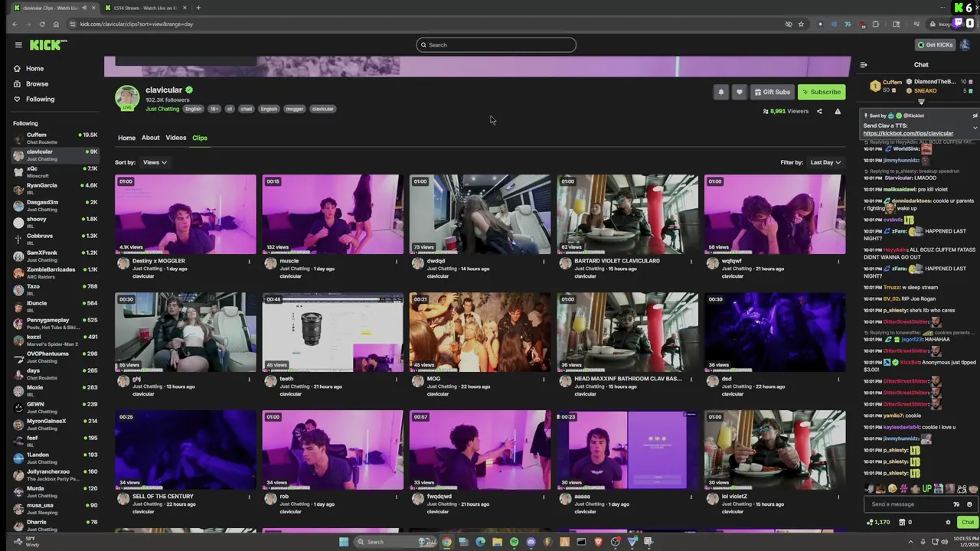Open the Last Day filter dropdown

[825, 162]
